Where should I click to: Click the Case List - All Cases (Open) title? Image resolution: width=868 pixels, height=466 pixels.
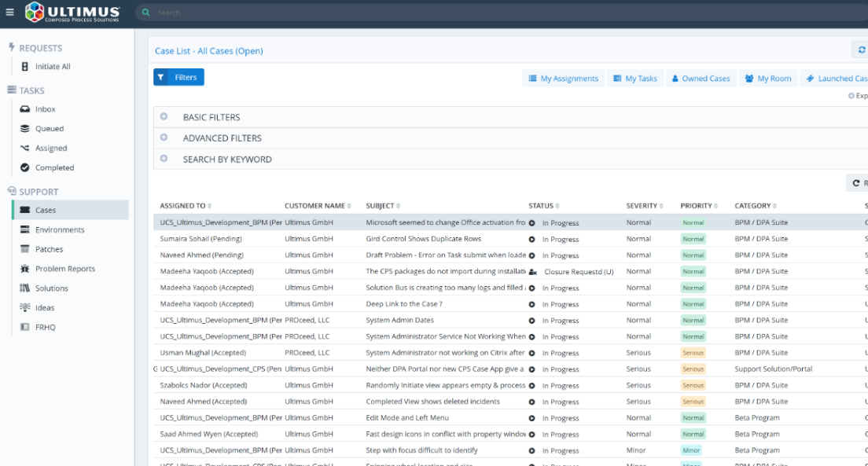(208, 51)
